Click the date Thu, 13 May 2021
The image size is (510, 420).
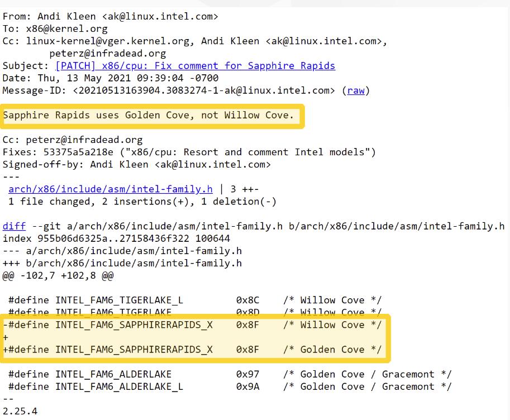[84, 78]
